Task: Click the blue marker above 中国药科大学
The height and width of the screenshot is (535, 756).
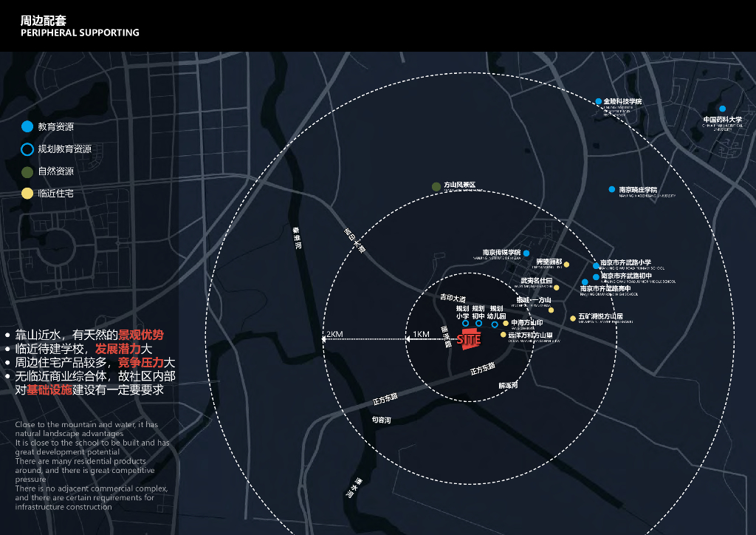Action: tap(722, 109)
